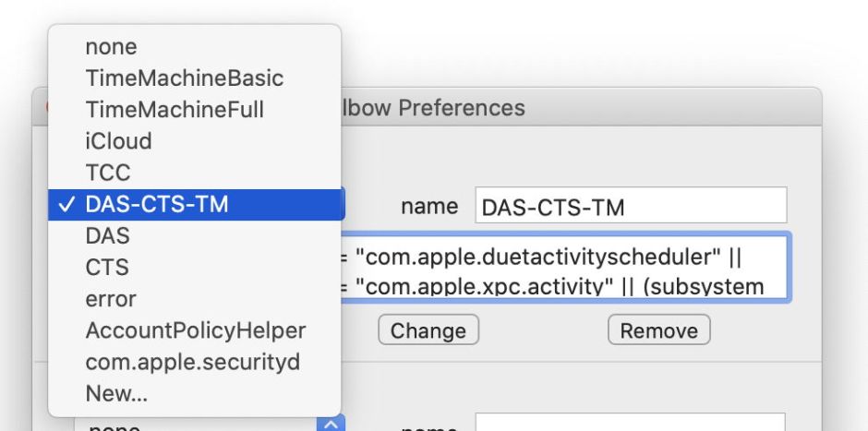Click the empty name field at the bottom

point(630,425)
